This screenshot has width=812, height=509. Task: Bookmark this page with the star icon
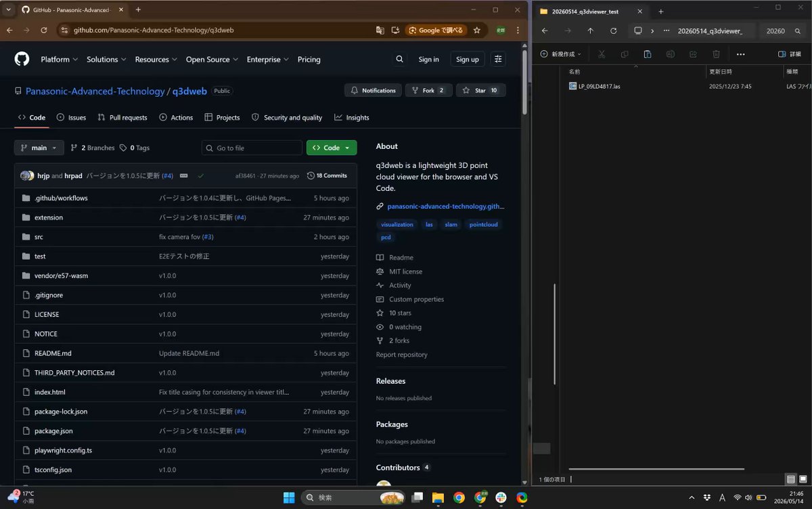click(x=477, y=30)
